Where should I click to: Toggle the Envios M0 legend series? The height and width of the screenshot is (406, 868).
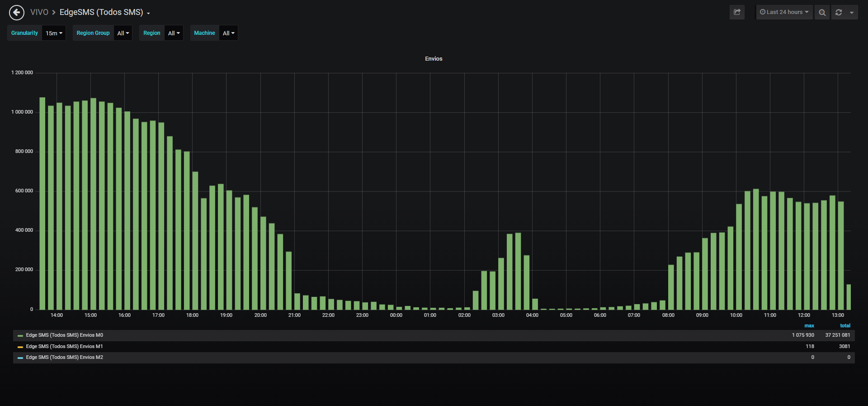pyautogui.click(x=64, y=335)
